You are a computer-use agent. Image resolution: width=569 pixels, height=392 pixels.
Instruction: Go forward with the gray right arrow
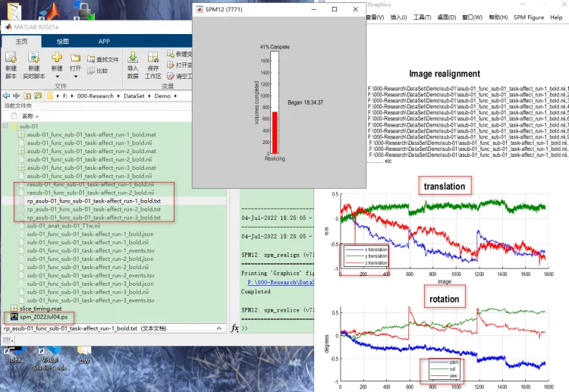17,96
